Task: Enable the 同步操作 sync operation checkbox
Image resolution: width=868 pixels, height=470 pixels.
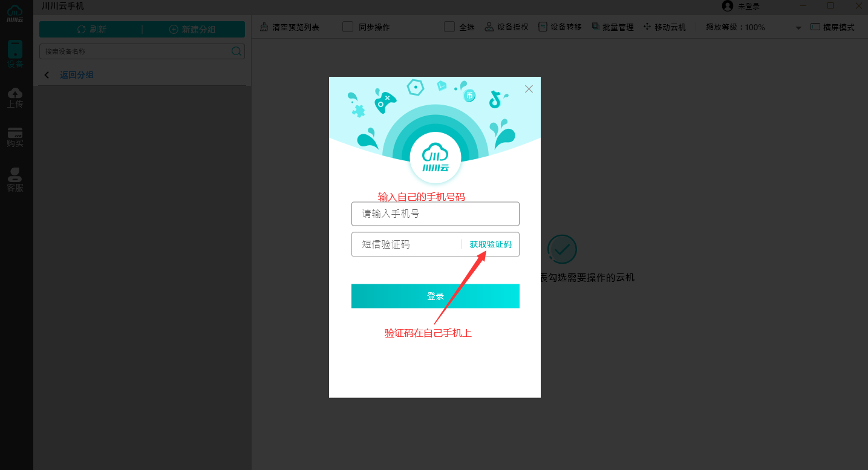Action: [x=348, y=27]
